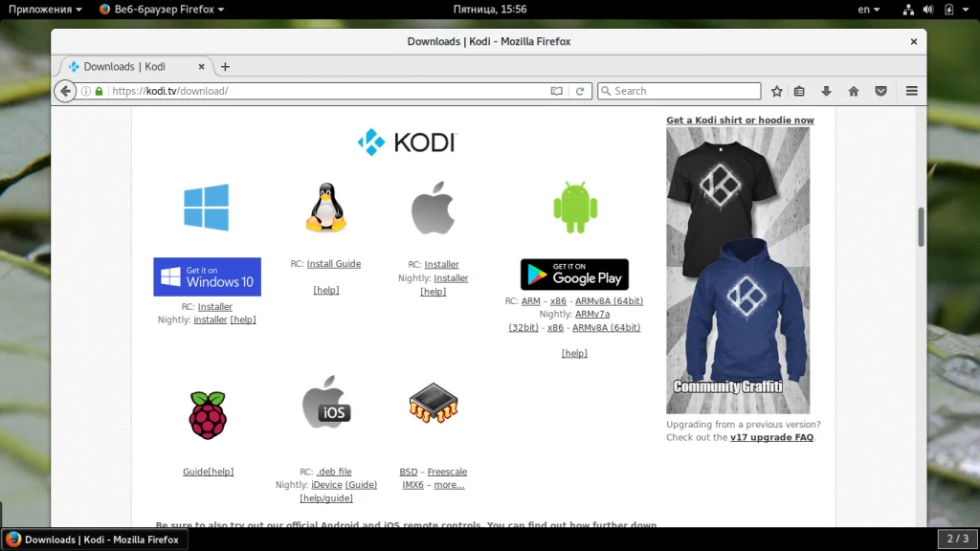Open the Firefox downloads arrow icon

tap(826, 91)
